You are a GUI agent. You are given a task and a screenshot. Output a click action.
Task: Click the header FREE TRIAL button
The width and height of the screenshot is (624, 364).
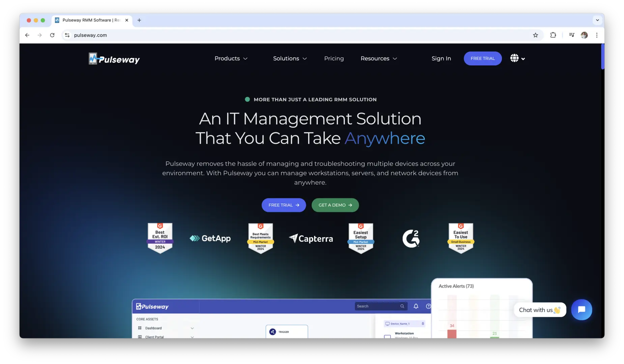click(483, 58)
